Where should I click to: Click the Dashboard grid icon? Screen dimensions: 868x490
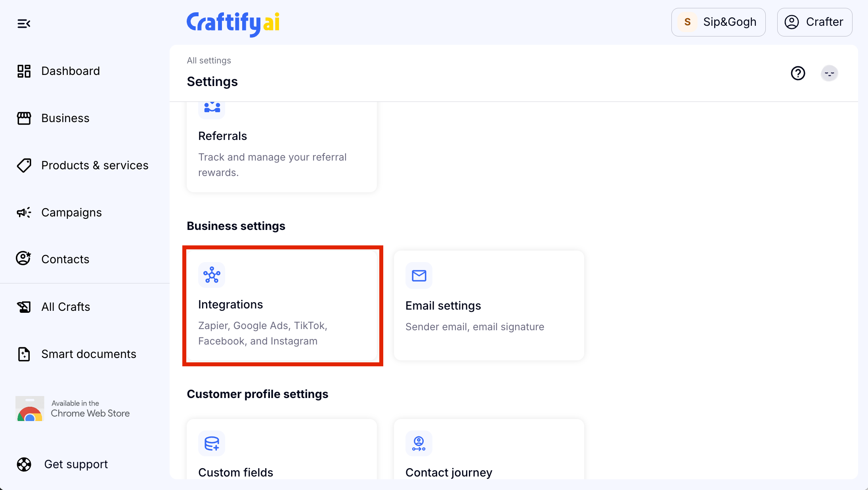coord(24,71)
